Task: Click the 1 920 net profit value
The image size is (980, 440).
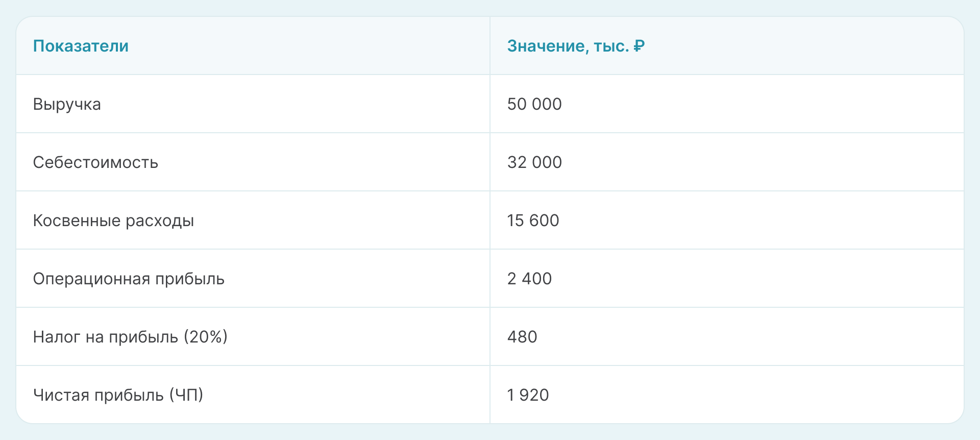Action: [528, 395]
